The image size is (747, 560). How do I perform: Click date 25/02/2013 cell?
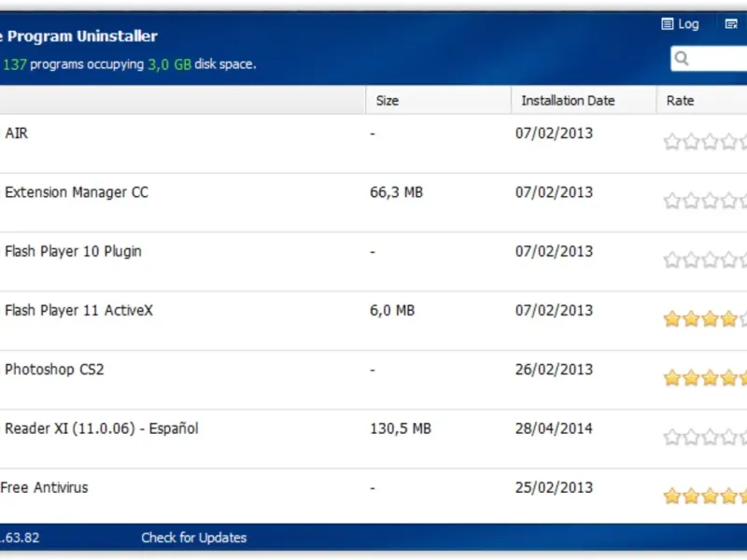[554, 487]
